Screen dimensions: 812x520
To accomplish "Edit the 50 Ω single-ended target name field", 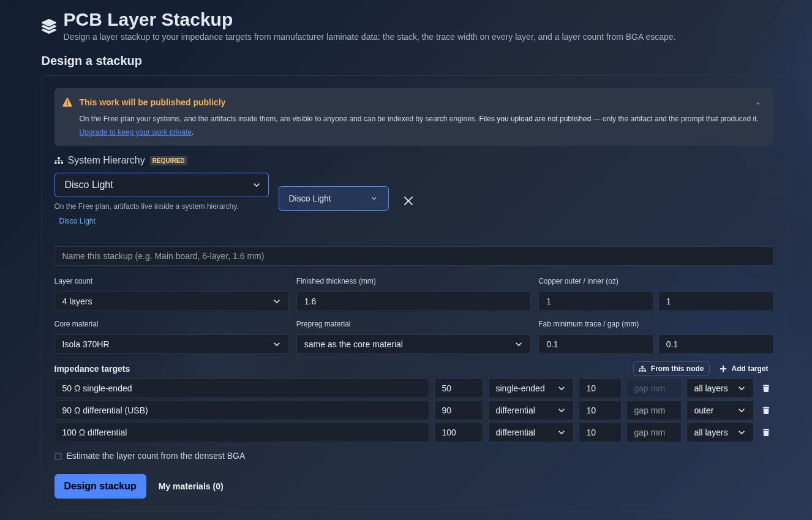I will pos(242,388).
